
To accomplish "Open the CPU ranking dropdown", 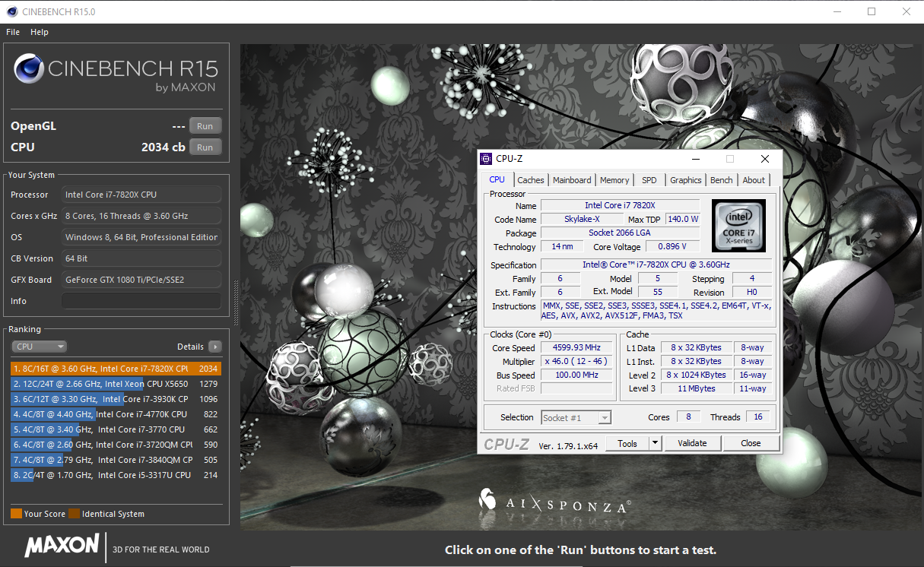I will 40,347.
